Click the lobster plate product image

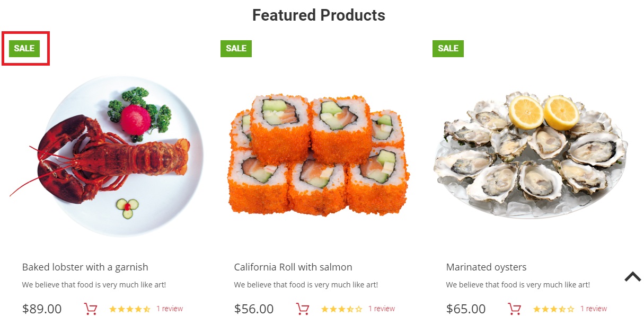click(107, 156)
